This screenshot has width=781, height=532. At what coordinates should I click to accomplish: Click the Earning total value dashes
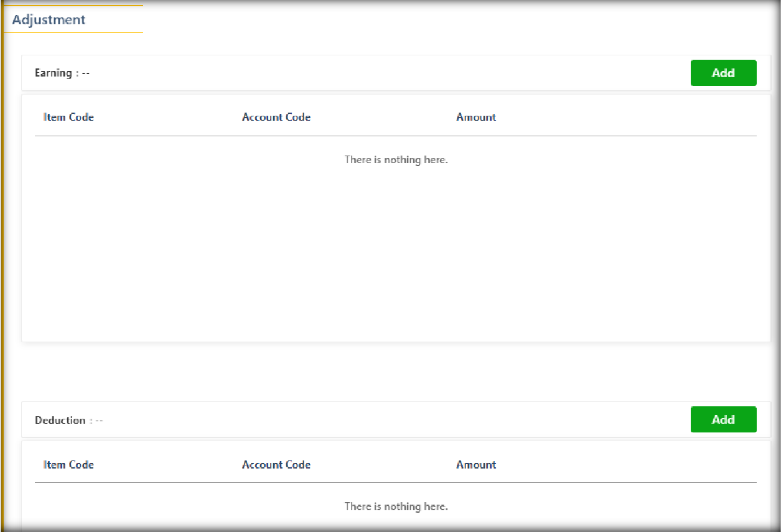86,73
